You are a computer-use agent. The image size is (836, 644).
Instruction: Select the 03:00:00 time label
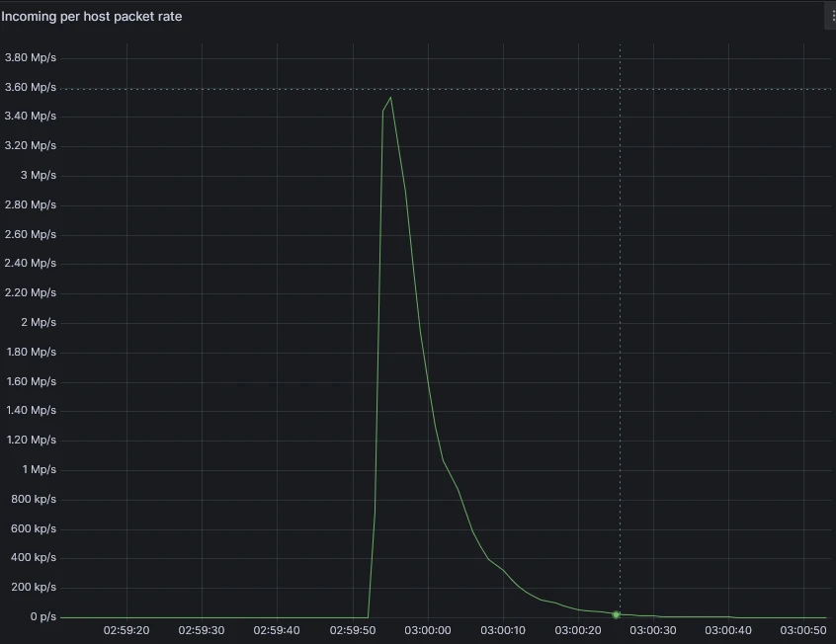[428, 630]
